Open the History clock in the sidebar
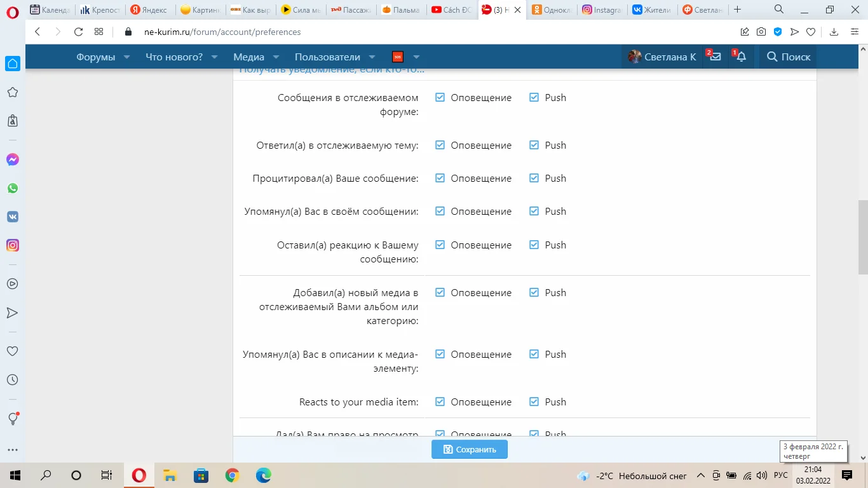The height and width of the screenshot is (488, 868). pos(13,380)
